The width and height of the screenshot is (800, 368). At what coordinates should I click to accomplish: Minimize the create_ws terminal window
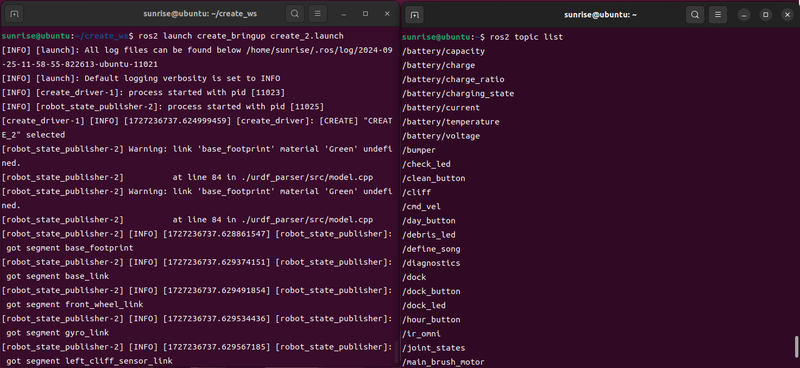pyautogui.click(x=343, y=14)
